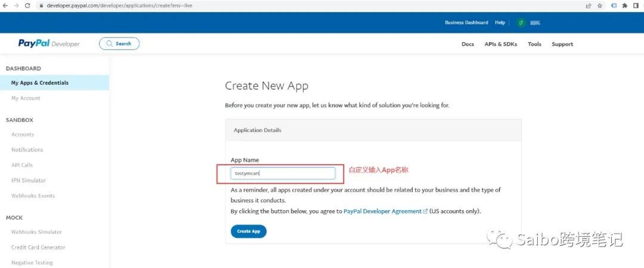Click the share page icon in address bar
The width and height of the screenshot is (644, 268).
pyautogui.click(x=589, y=6)
